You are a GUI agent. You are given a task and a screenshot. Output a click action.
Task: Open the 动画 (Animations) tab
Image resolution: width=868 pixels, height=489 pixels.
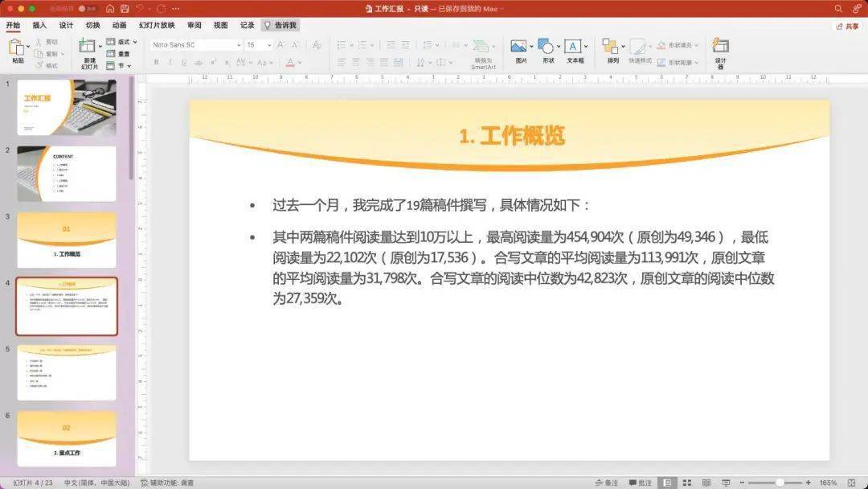120,26
